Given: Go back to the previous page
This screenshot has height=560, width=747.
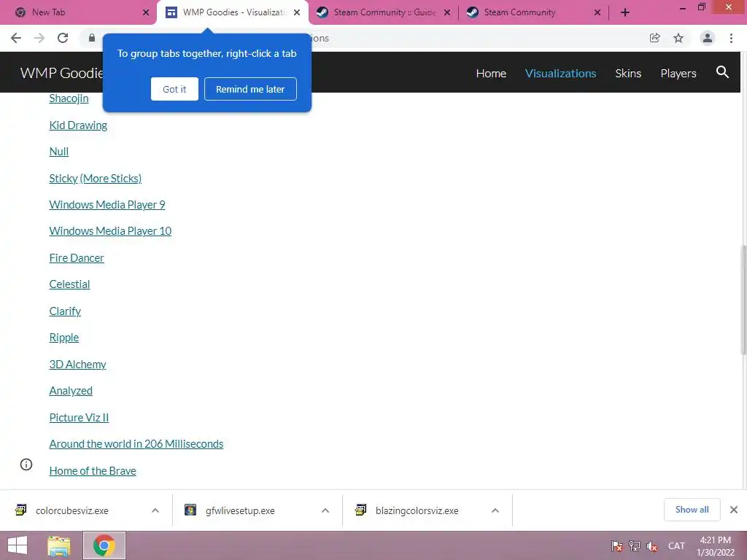Looking at the screenshot, I should 16,38.
